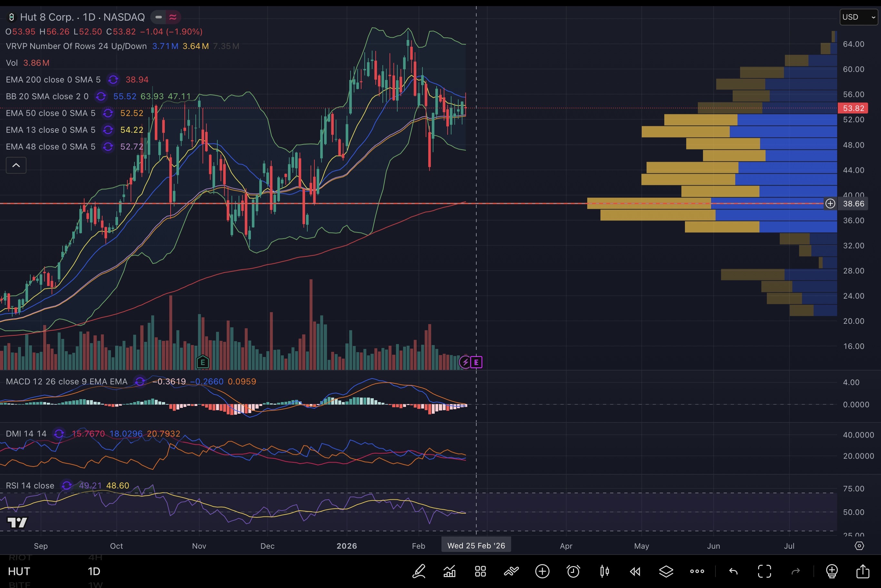Toggle the RSI 14 indicator status icon

click(x=66, y=485)
